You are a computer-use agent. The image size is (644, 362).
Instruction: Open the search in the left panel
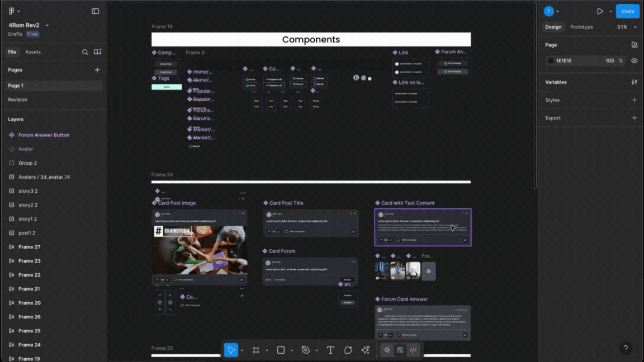pyautogui.click(x=85, y=52)
